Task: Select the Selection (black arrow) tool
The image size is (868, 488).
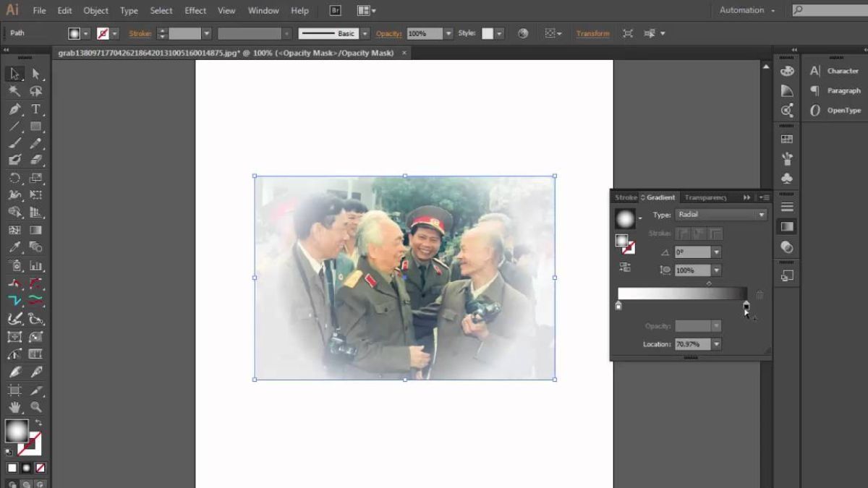Action: coord(14,74)
